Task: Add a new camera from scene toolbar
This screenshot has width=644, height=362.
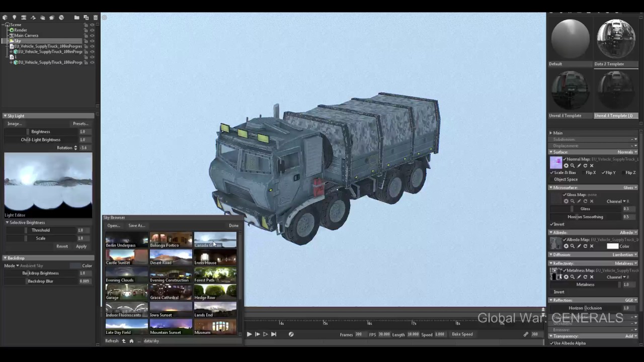Action: coord(24,18)
